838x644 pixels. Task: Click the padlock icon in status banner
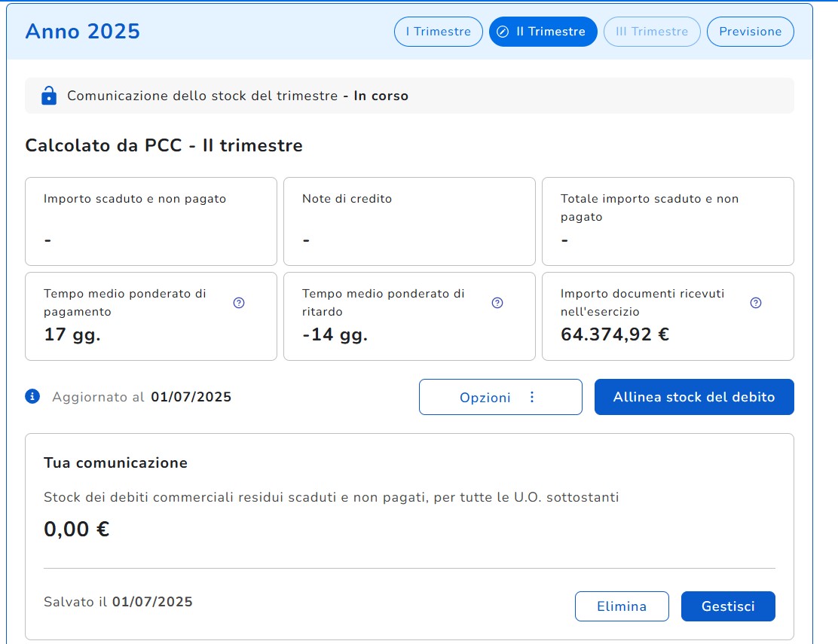click(49, 96)
